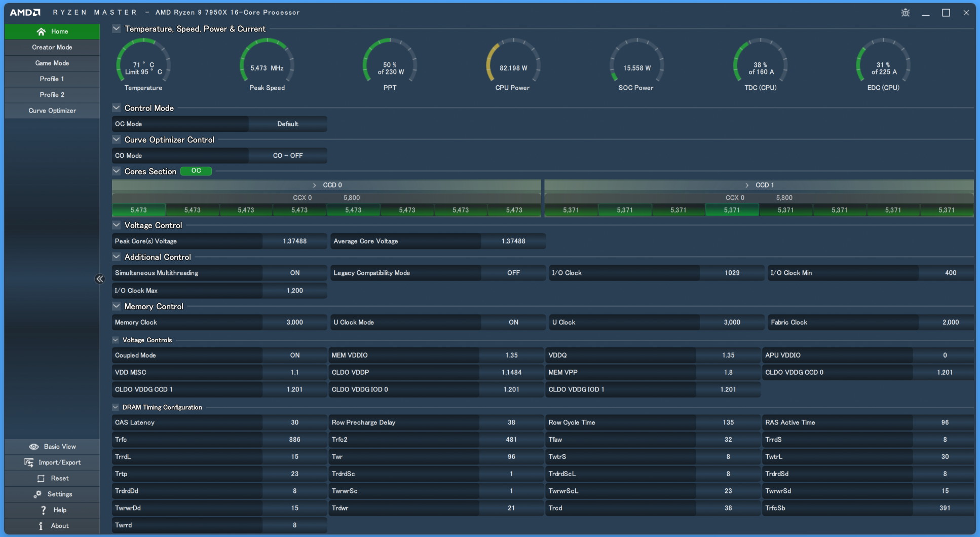Image resolution: width=980 pixels, height=537 pixels.
Task: Click Trfc value 886
Action: tap(295, 440)
